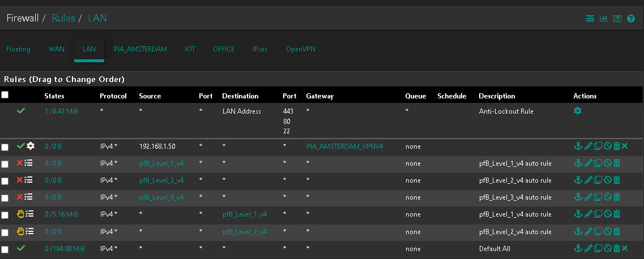644x259 pixels.
Task: Open the pfB_Level_1_v4 source alias link
Action: (x=161, y=163)
